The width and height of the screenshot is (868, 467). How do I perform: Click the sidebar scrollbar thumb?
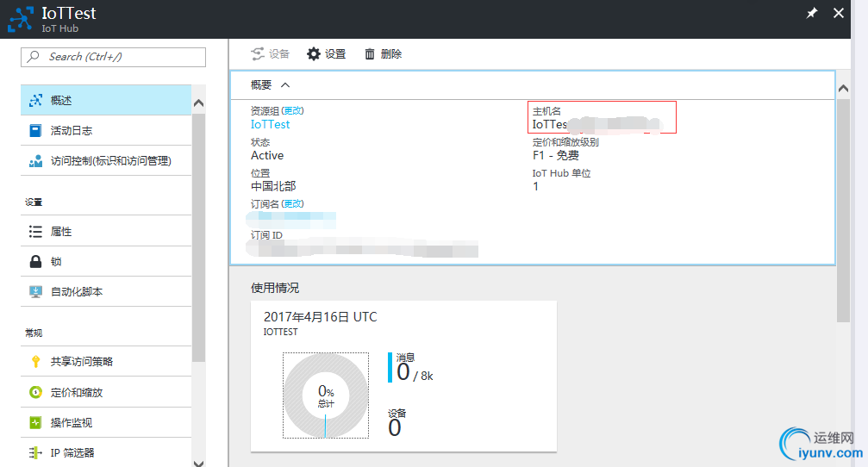click(199, 237)
